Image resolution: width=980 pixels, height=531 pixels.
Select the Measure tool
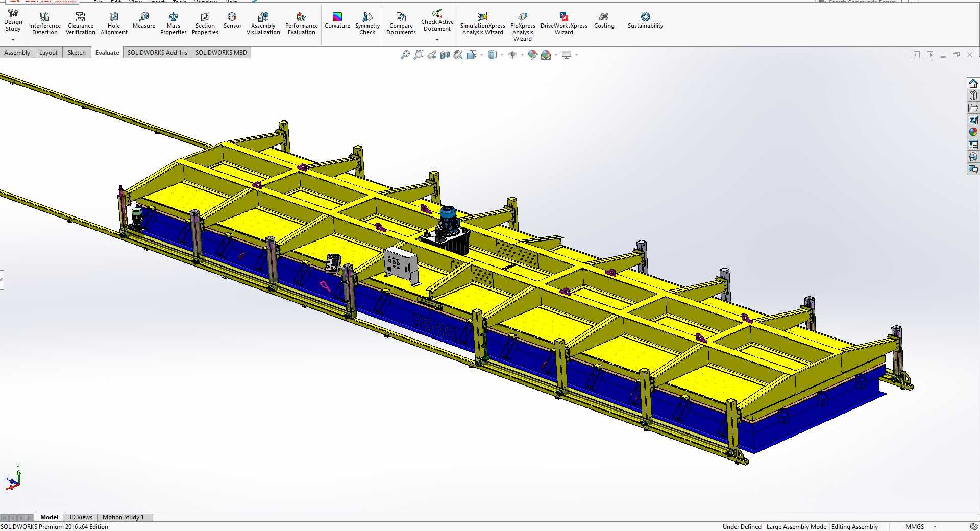click(x=144, y=21)
